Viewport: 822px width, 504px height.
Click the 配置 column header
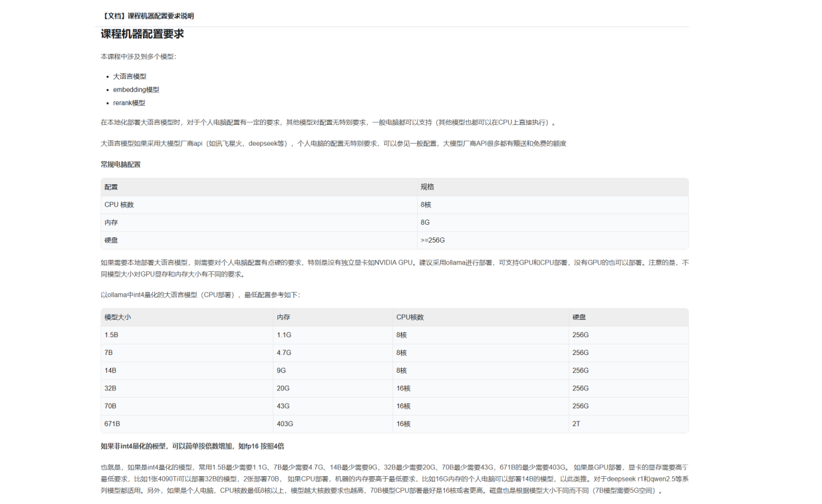[x=111, y=187]
